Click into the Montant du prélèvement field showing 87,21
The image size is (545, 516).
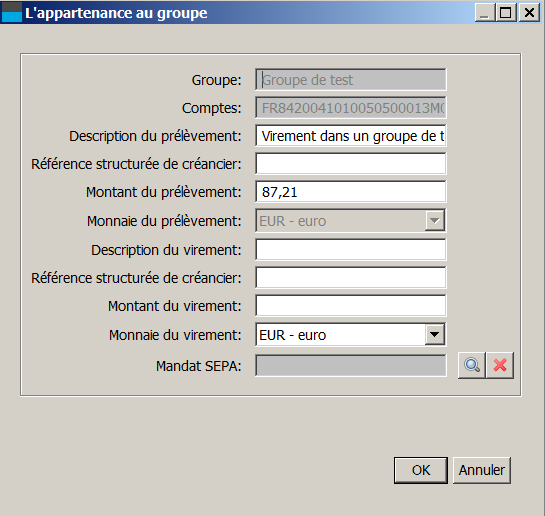pos(350,192)
